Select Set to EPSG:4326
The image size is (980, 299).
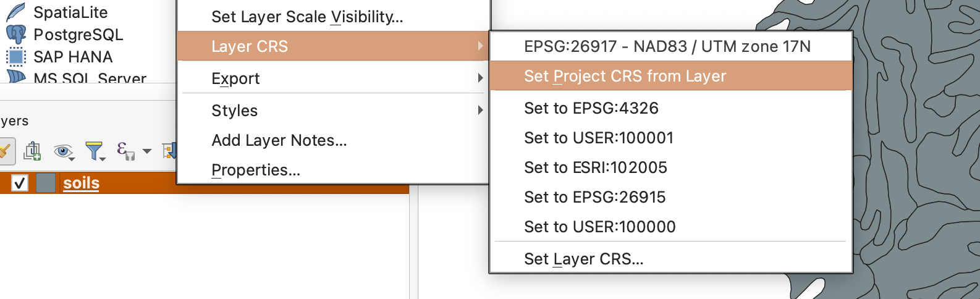pos(591,108)
